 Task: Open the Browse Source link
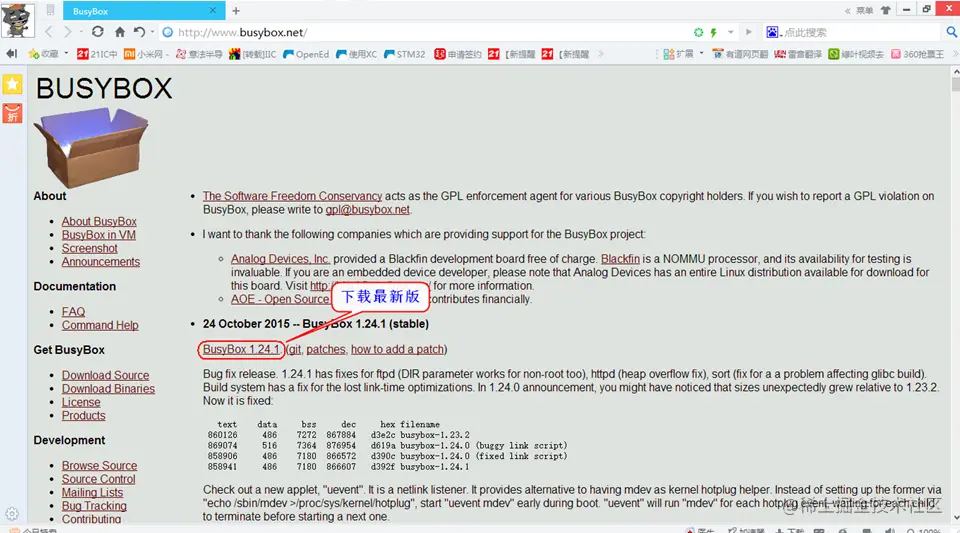(x=99, y=466)
